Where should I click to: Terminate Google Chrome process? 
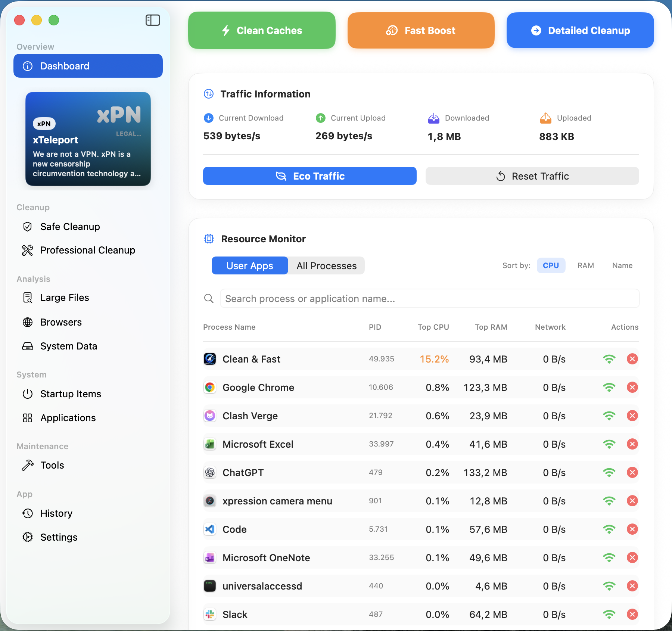pos(632,387)
